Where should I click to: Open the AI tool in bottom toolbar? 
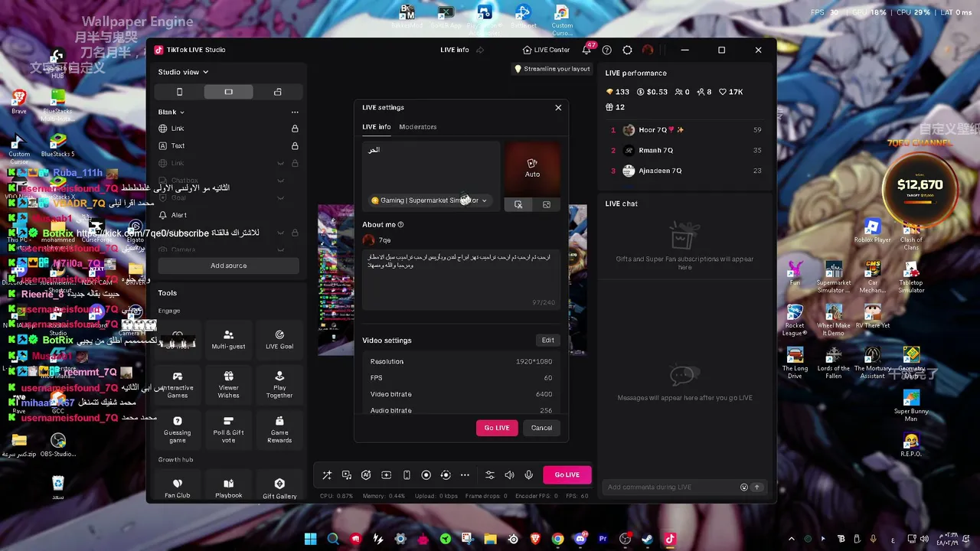[366, 475]
